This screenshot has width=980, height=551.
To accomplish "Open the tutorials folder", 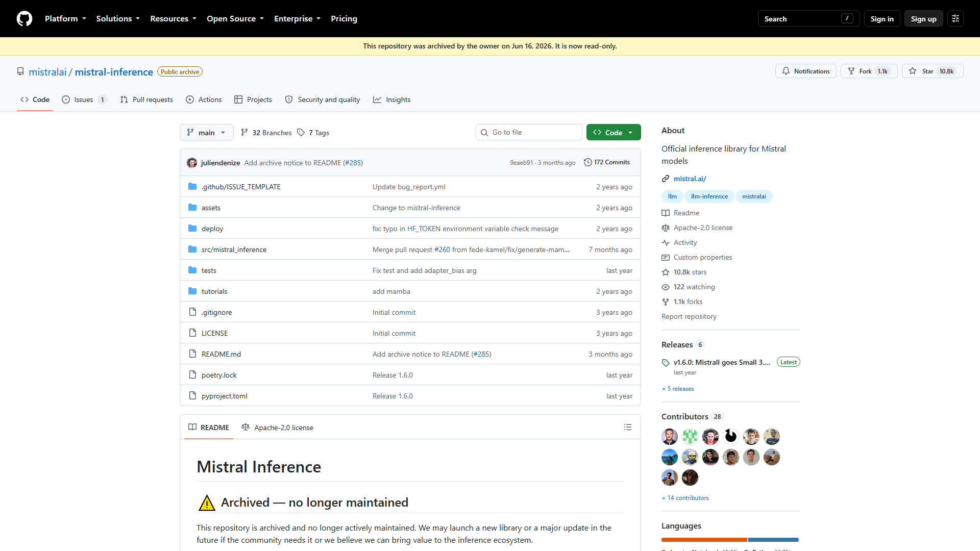I will point(214,291).
